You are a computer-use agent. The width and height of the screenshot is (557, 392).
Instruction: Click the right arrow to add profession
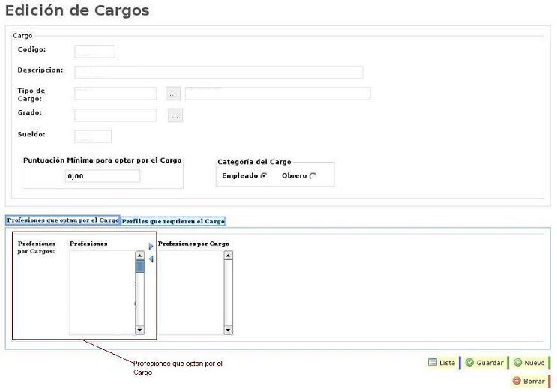pyautogui.click(x=151, y=246)
